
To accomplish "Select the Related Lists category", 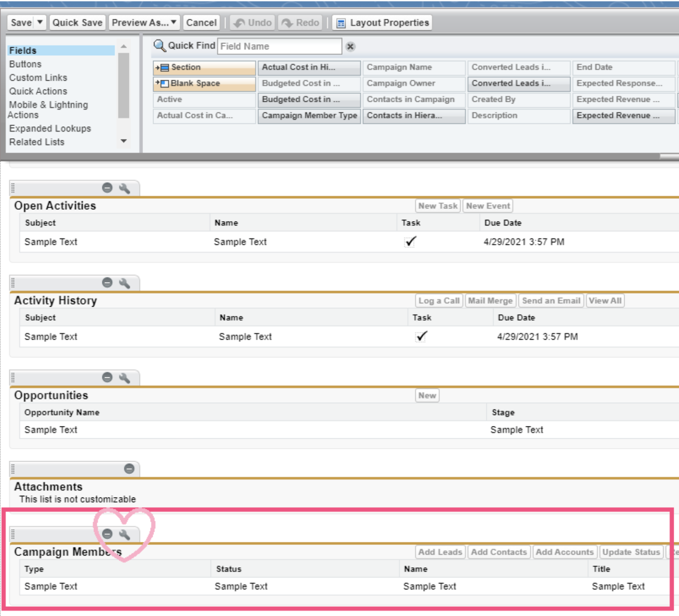I will tap(37, 142).
